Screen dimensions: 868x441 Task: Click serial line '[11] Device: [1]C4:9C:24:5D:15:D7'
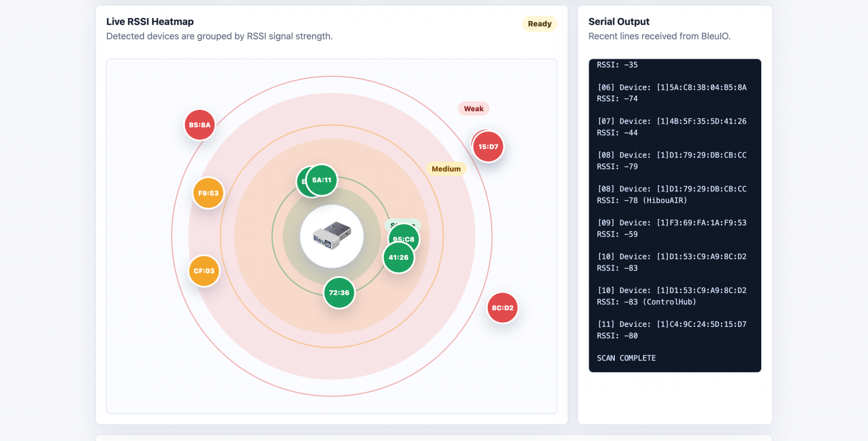672,325
